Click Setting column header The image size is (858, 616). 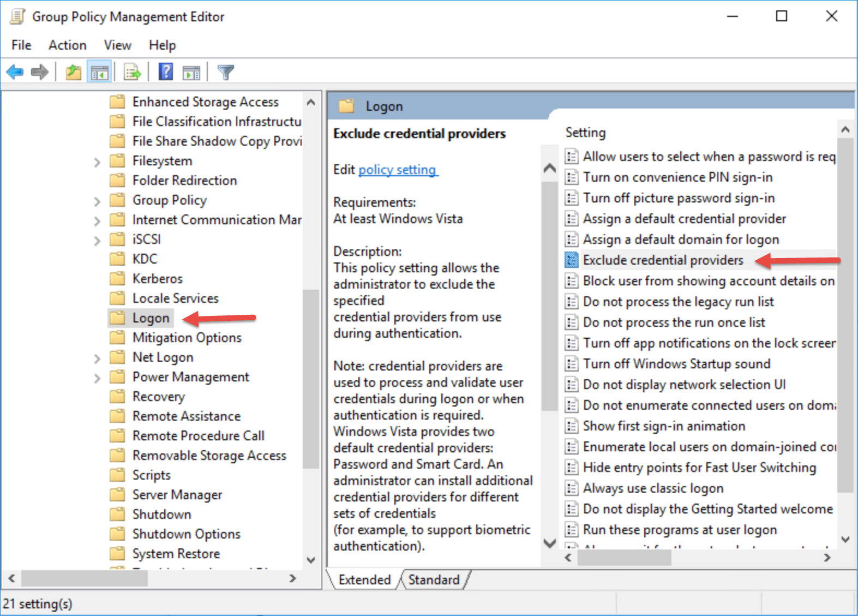[585, 133]
